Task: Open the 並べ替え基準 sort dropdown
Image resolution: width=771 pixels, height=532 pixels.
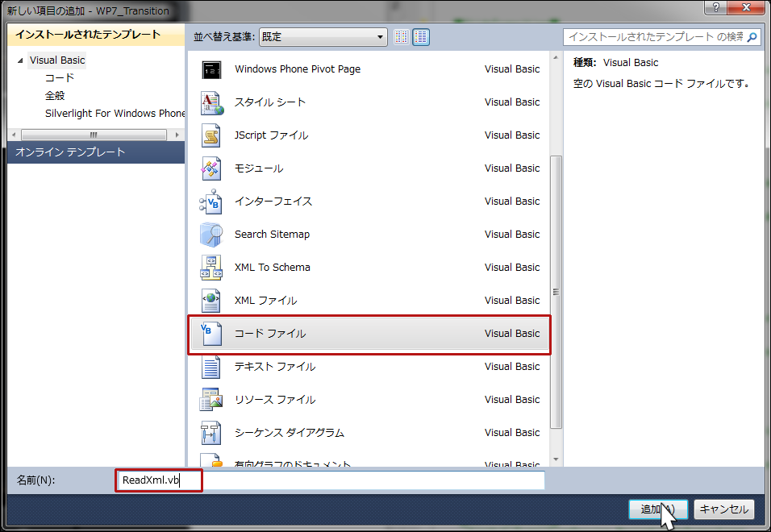Action: coord(323,37)
